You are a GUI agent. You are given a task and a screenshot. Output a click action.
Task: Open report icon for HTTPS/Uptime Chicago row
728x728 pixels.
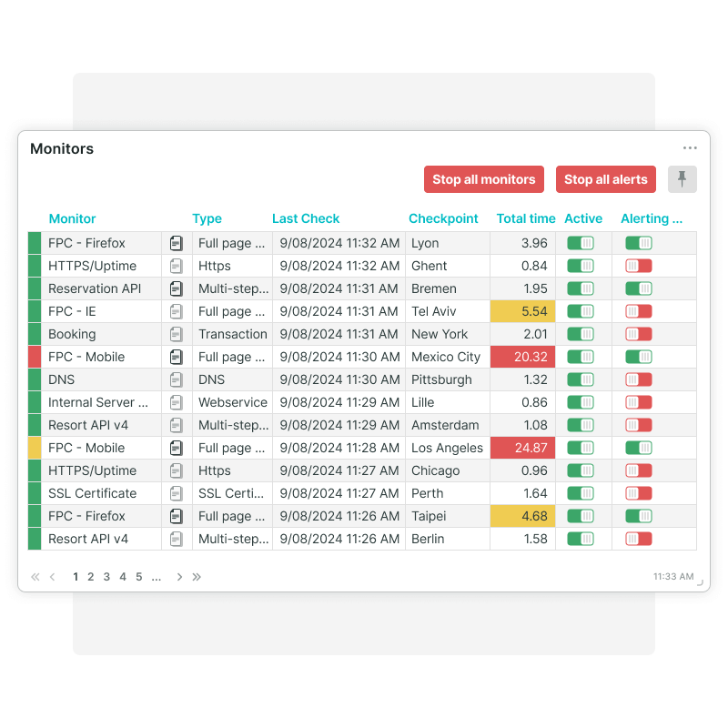[x=177, y=470]
